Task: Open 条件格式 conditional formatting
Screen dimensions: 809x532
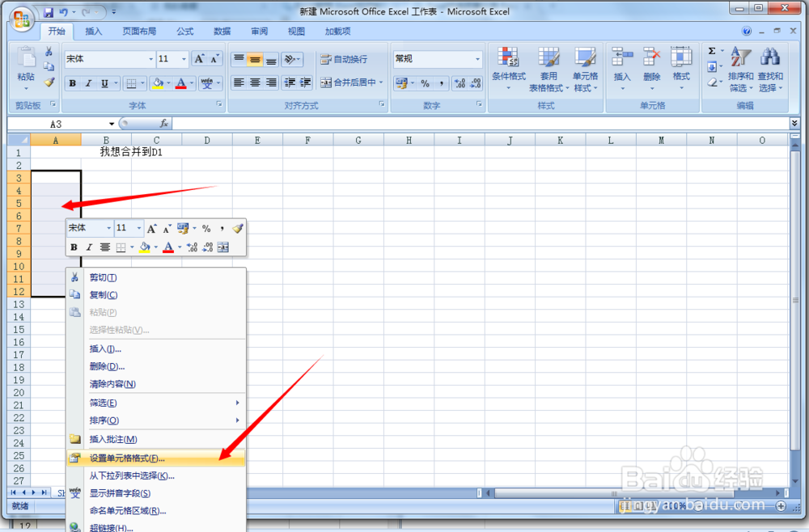Action: 508,70
